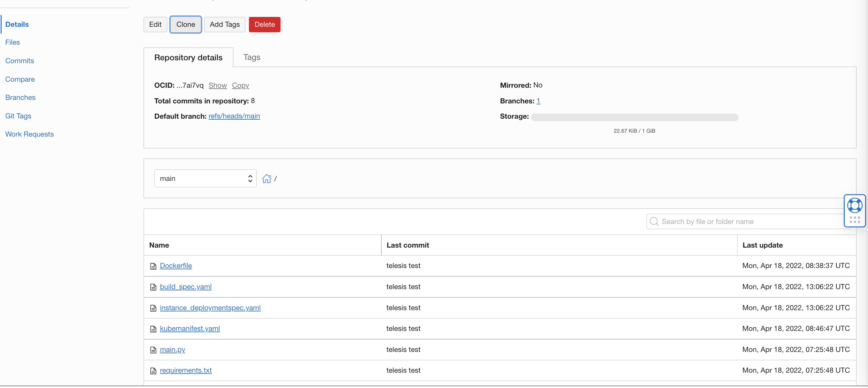Open the main branch dropdown
This screenshot has width=868, height=388.
click(205, 178)
